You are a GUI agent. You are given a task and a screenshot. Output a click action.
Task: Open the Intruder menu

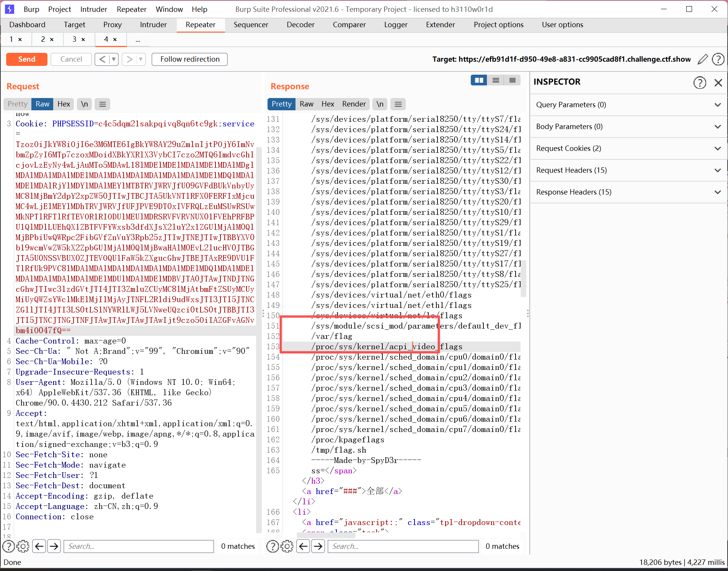coord(94,9)
